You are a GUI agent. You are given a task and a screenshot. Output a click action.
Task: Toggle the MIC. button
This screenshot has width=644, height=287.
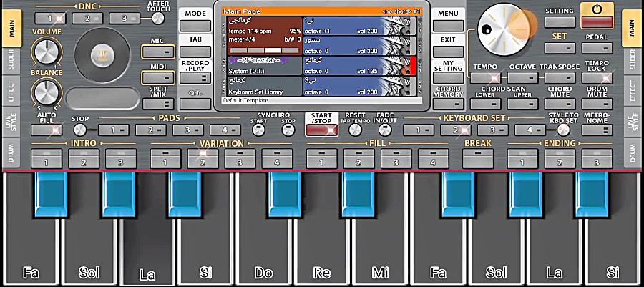tap(158, 52)
